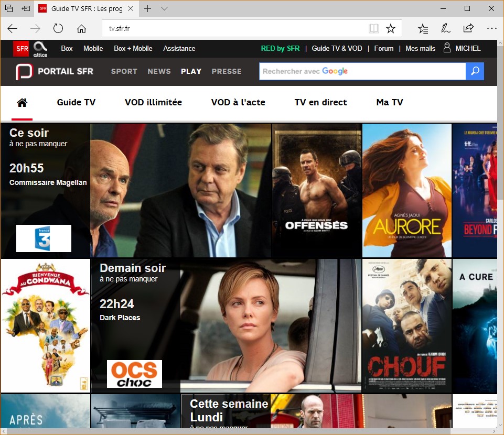Click the vertical scrollbar up arrow
The width and height of the screenshot is (504, 435).
pyautogui.click(x=500, y=43)
